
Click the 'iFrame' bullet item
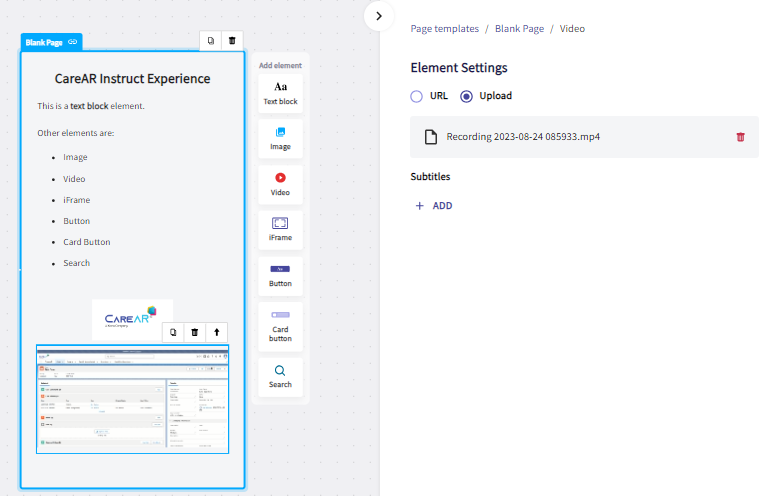(77, 200)
